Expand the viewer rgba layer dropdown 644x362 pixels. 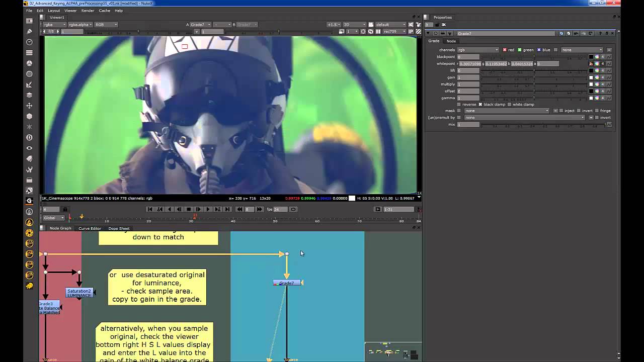pos(54,25)
